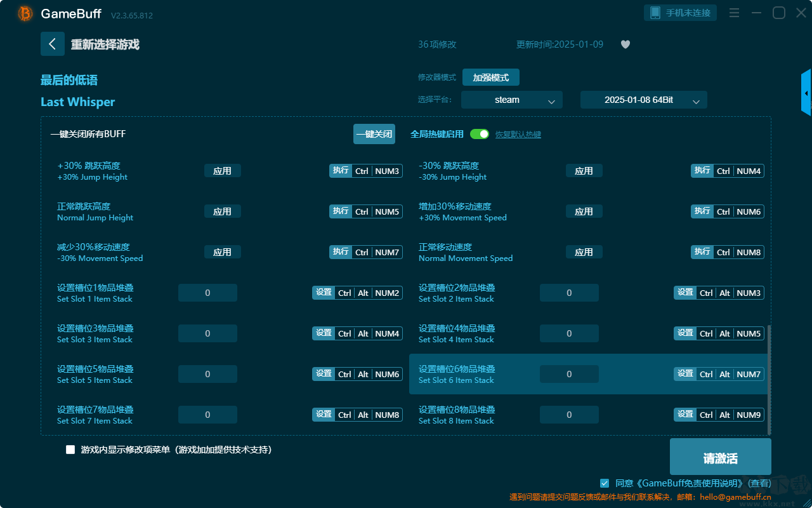
Task: Click NUM9 key for Slot 8 Item Stack
Action: (749, 415)
